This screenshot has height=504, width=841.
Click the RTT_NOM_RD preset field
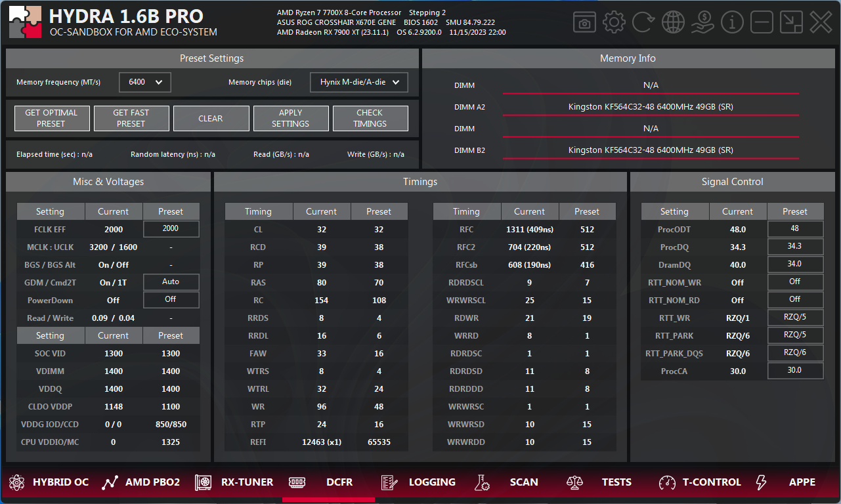click(x=795, y=300)
